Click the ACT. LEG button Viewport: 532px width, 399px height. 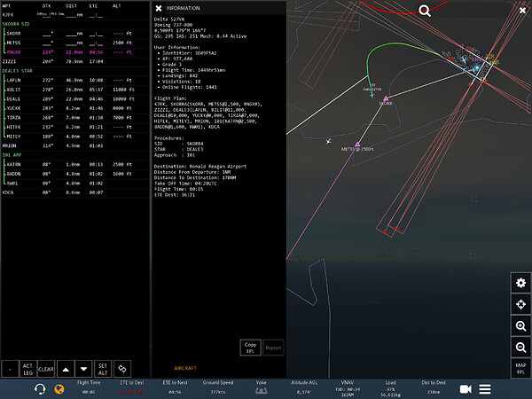point(27,369)
